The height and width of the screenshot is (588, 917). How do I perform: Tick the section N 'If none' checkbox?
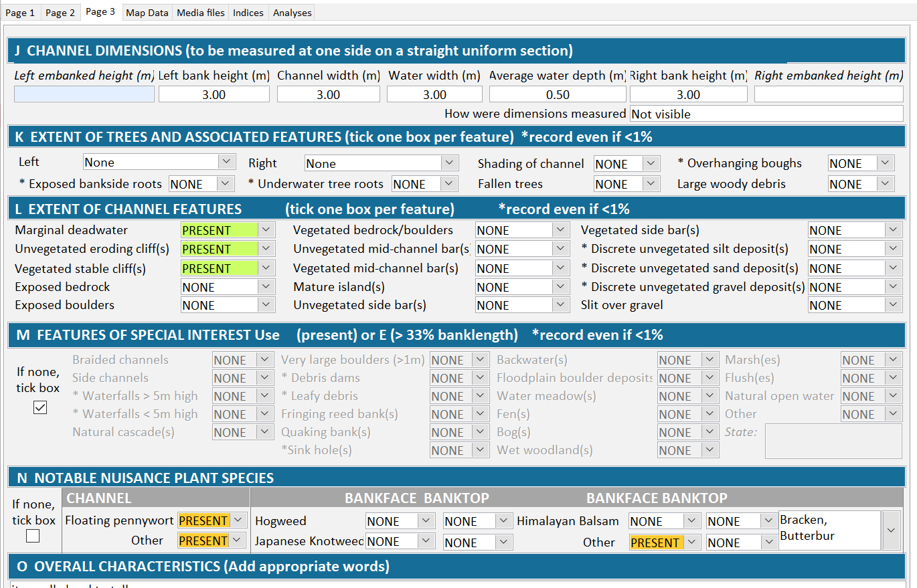[x=33, y=536]
